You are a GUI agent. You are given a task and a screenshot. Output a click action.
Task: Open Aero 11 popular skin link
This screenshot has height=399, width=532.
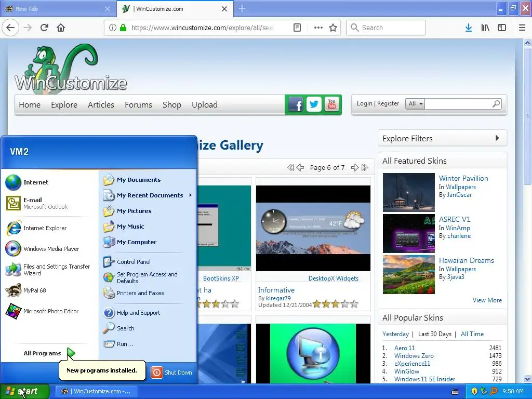click(x=404, y=348)
